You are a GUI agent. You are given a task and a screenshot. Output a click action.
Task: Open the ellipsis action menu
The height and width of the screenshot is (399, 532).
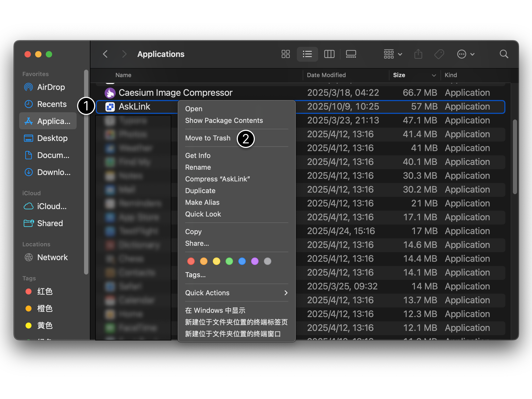[465, 54]
